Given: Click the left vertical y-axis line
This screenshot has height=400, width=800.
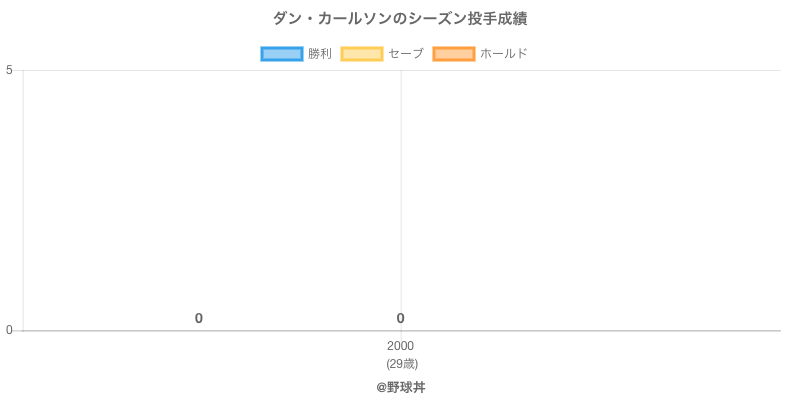Looking at the screenshot, I should click(23, 200).
